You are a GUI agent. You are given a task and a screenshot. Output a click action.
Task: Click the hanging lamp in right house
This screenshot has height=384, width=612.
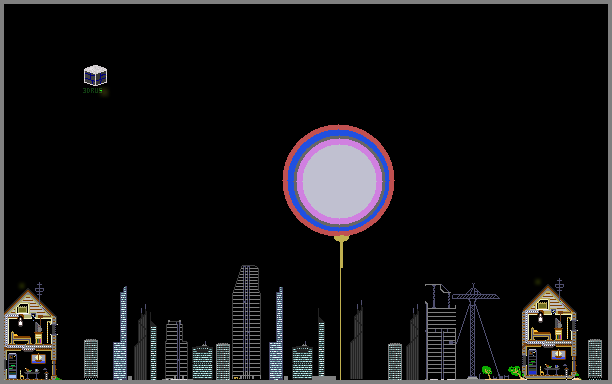pos(541,317)
